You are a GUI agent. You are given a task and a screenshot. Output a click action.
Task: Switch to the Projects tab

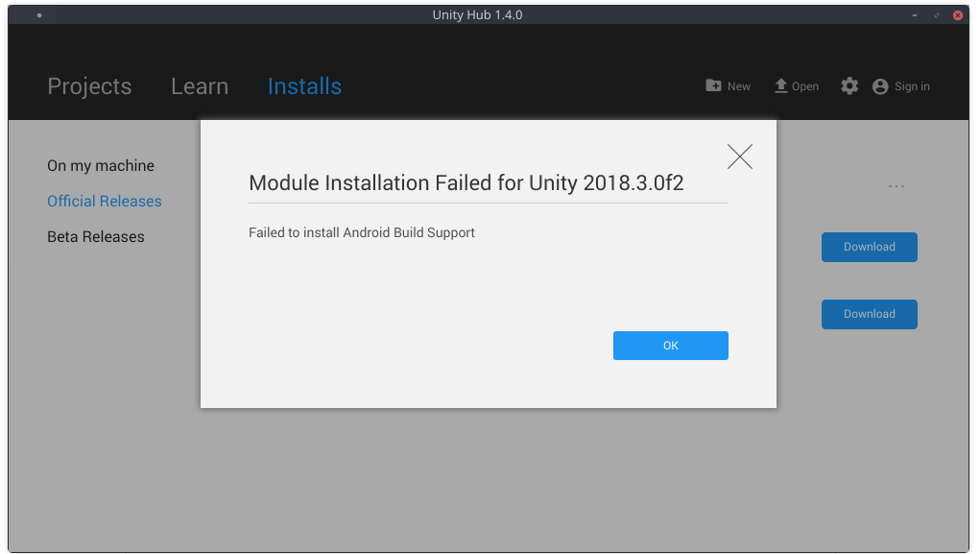pyautogui.click(x=89, y=85)
